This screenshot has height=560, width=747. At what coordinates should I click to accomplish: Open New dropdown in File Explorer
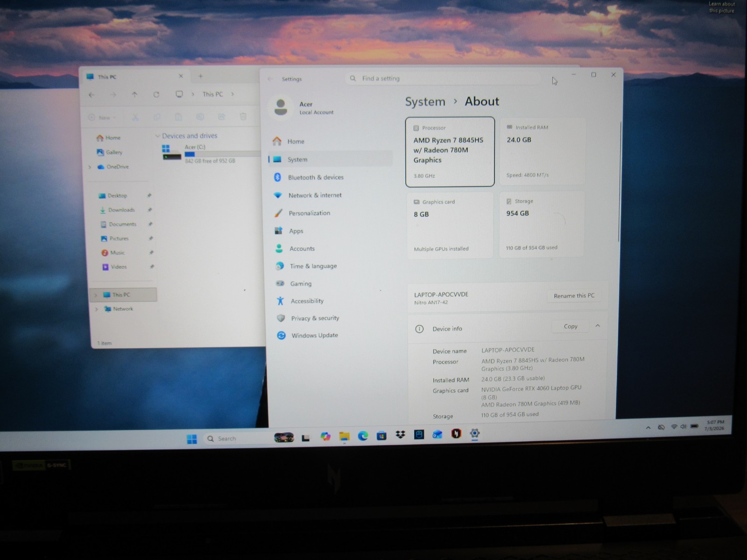point(102,118)
